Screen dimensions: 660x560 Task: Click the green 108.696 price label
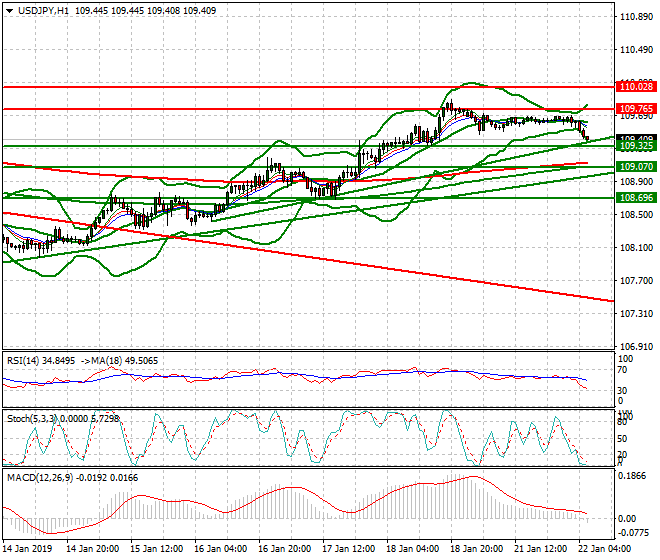[x=636, y=198]
